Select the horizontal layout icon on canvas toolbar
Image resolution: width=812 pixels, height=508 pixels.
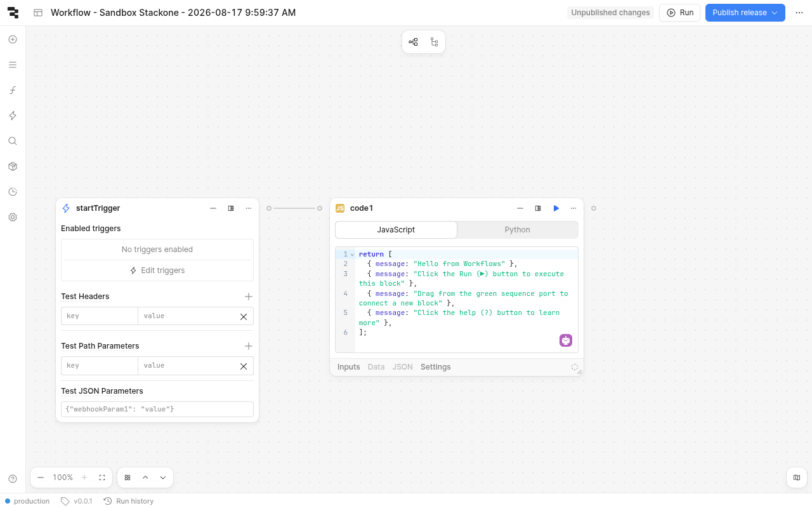pyautogui.click(x=414, y=42)
